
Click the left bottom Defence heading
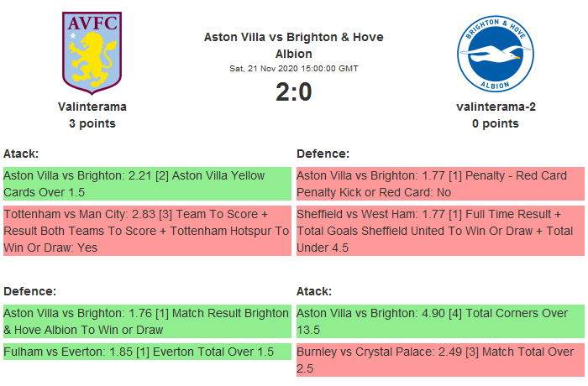tap(29, 291)
